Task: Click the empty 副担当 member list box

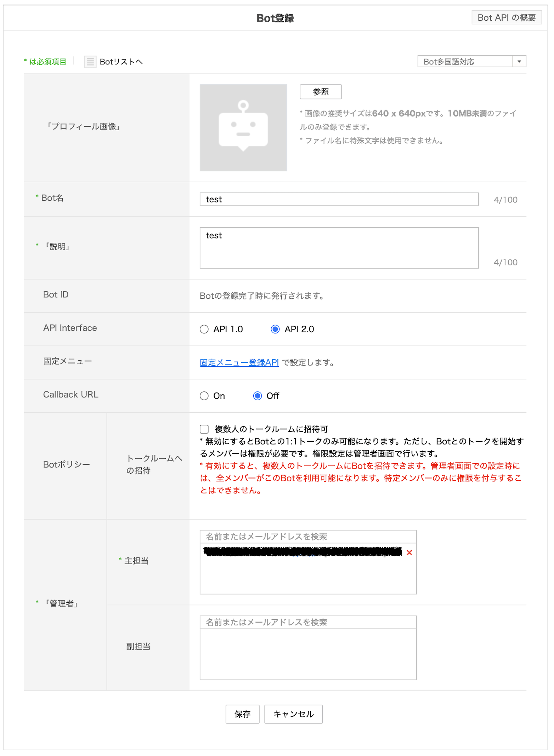Action: click(x=308, y=654)
